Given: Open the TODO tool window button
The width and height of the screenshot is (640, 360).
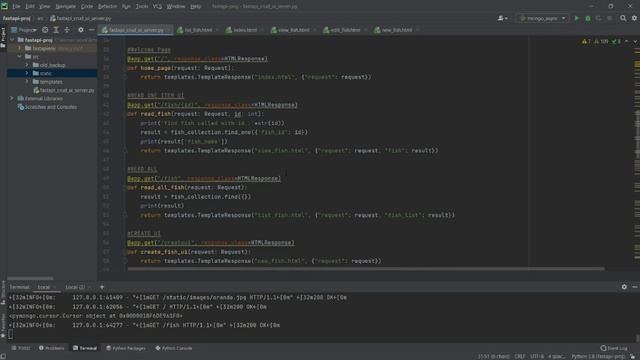Looking at the screenshot, I should pyautogui.click(x=21, y=348).
